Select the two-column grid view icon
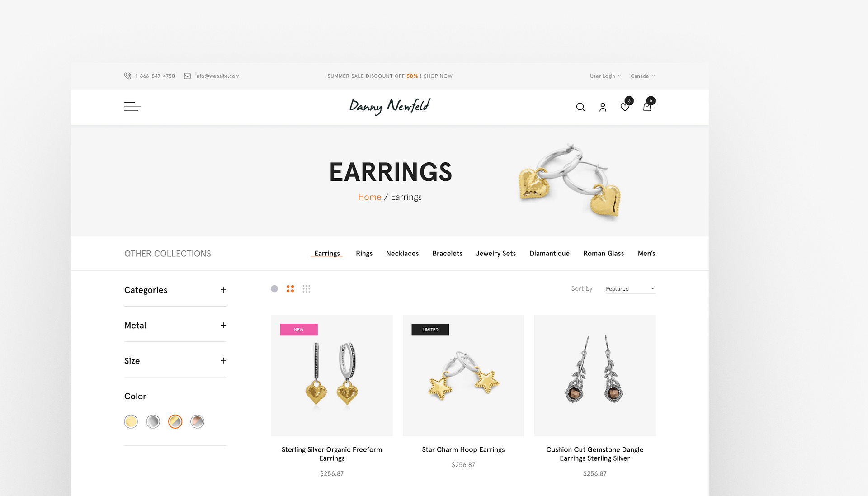This screenshot has height=496, width=868. tap(290, 288)
